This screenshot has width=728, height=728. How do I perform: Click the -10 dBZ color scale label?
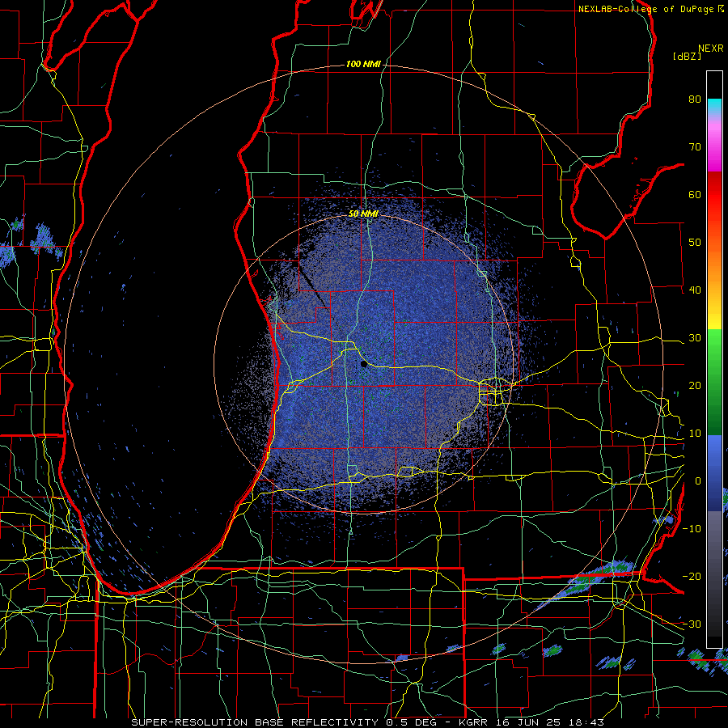pyautogui.click(x=692, y=529)
